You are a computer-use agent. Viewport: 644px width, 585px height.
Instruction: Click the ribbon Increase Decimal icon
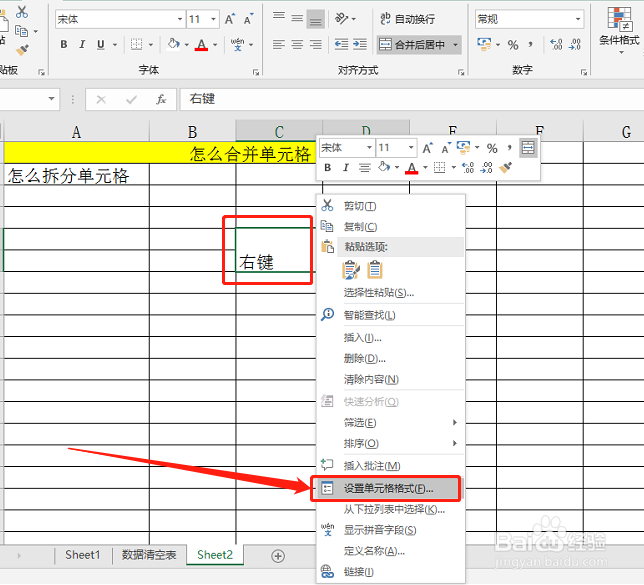click(x=556, y=44)
